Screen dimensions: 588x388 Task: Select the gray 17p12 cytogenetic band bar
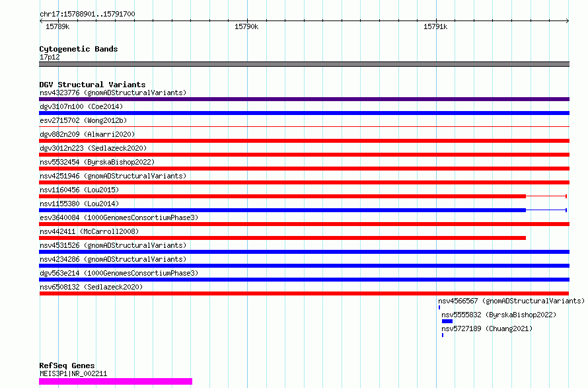[x=304, y=64]
